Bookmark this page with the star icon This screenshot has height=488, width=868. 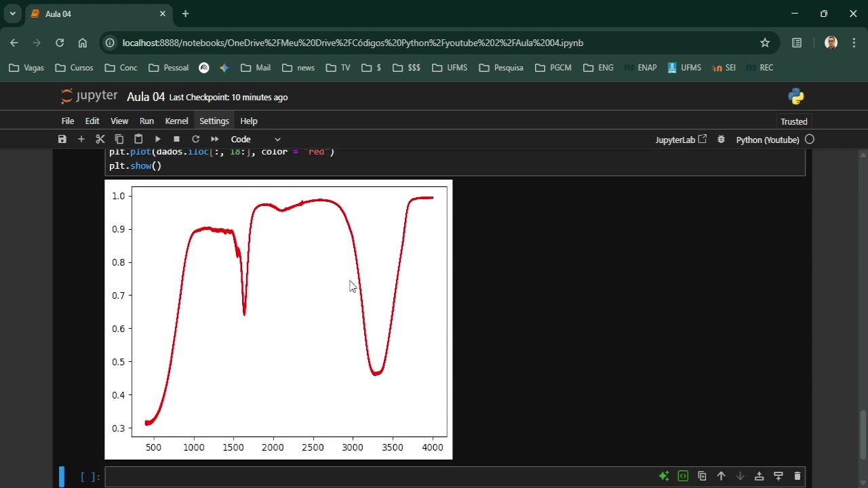pyautogui.click(x=765, y=43)
